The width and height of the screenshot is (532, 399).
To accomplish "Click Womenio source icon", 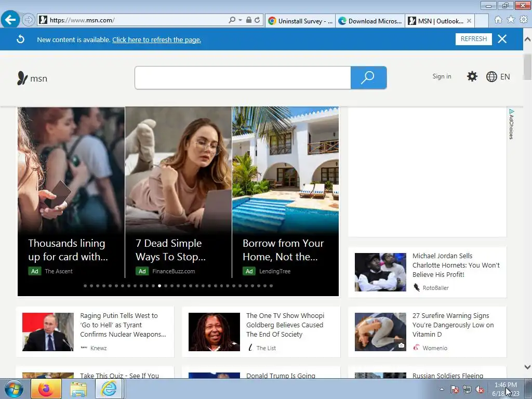I will [x=416, y=348].
